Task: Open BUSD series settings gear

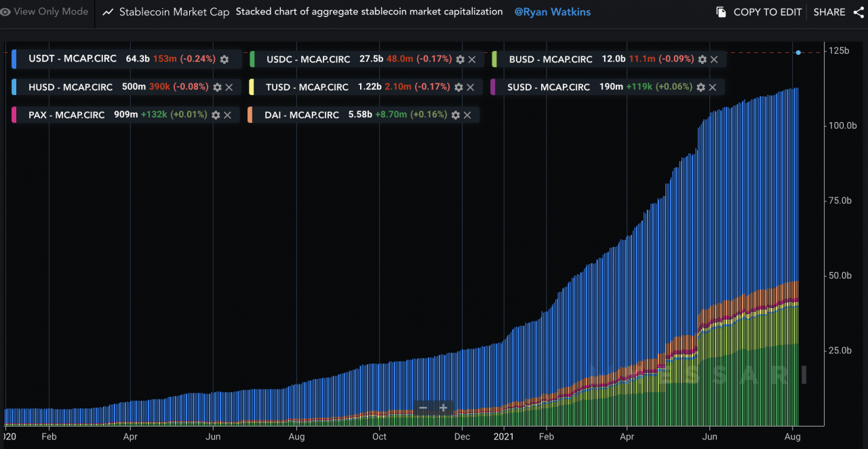Action: tap(702, 59)
